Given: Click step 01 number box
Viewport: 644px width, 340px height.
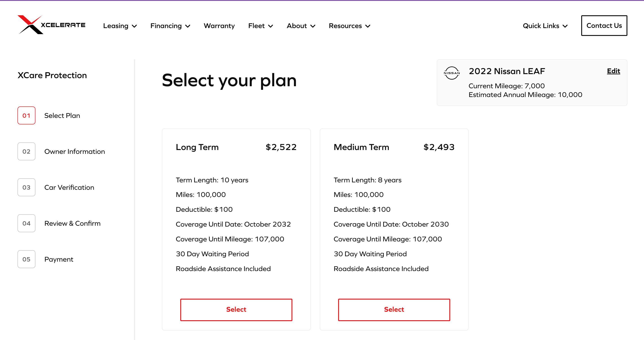Looking at the screenshot, I should pyautogui.click(x=26, y=115).
